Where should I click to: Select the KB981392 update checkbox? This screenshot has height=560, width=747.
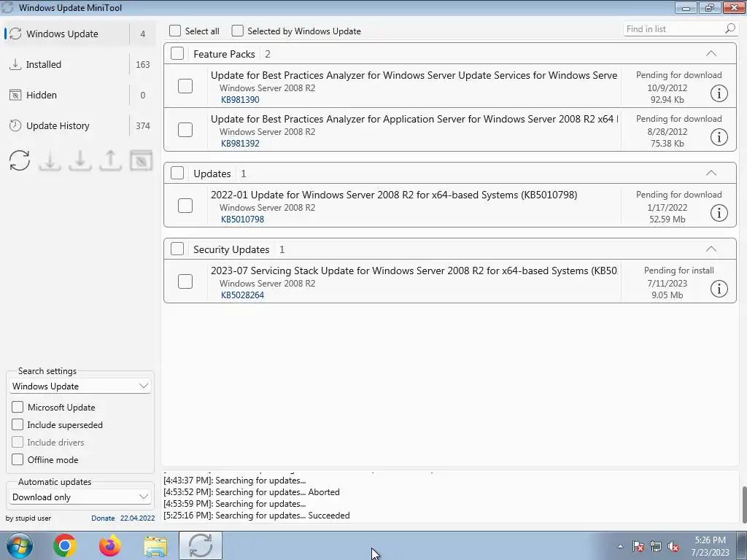tap(185, 130)
